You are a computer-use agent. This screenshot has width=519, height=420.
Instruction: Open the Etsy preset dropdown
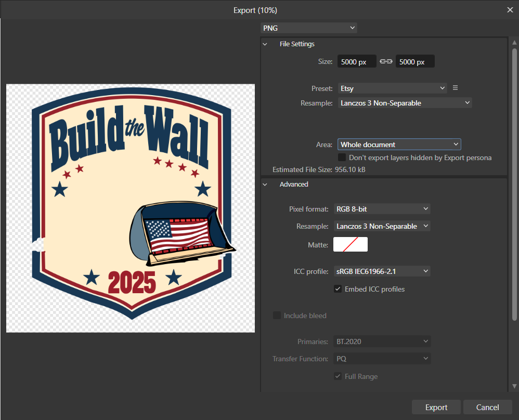393,88
